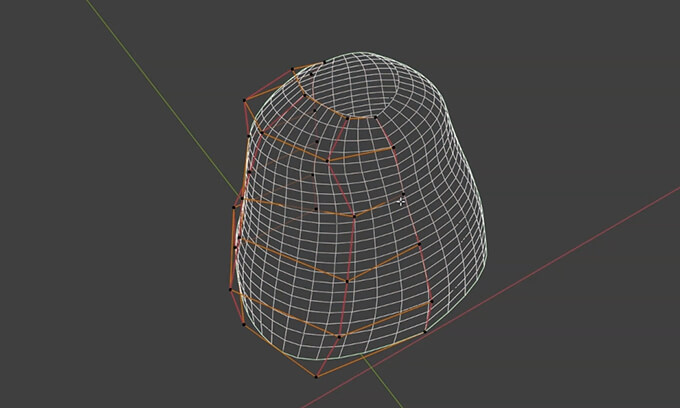680x408 pixels.
Task: Click the cage vertex beside the 3D cursor
Action: (x=403, y=193)
